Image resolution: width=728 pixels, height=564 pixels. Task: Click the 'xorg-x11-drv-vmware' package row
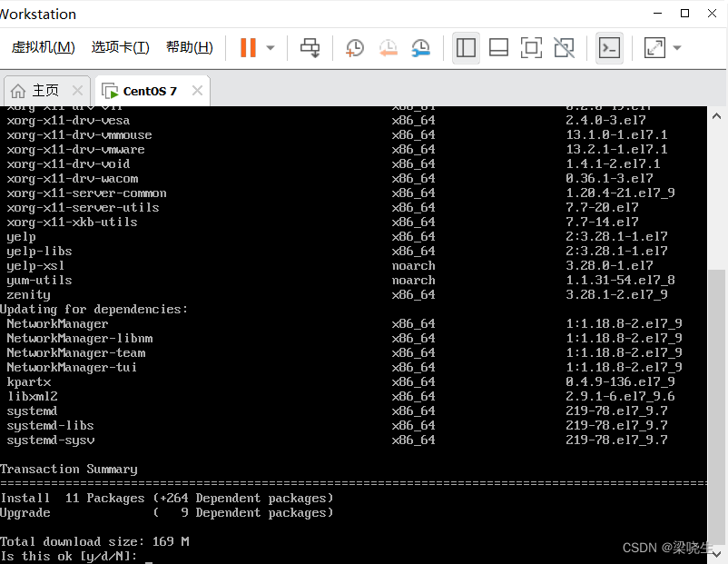[x=337, y=149]
